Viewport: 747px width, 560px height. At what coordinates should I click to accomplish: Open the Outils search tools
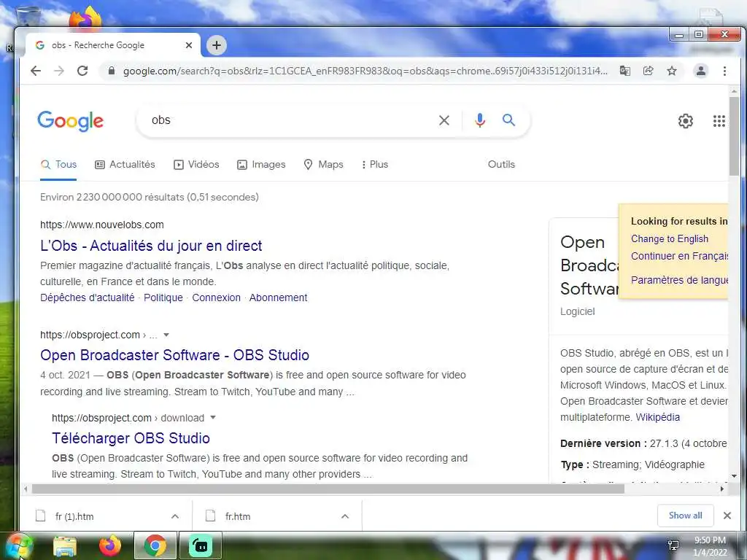[x=501, y=164]
